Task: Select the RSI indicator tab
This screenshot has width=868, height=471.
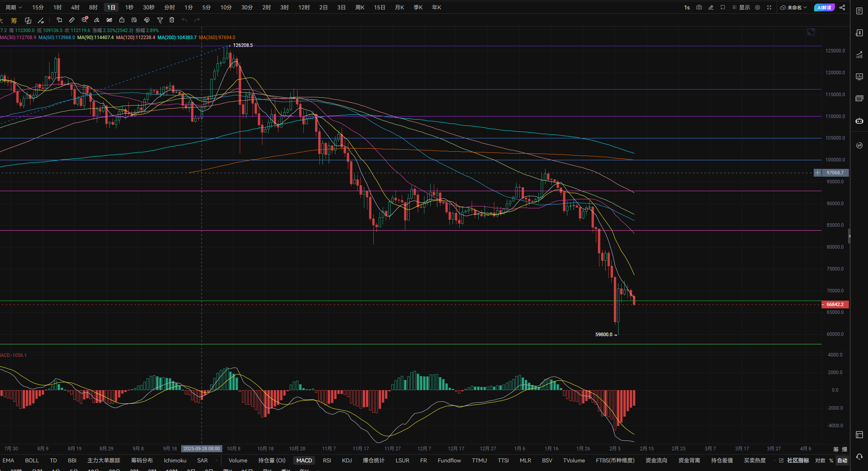Action: (327, 460)
